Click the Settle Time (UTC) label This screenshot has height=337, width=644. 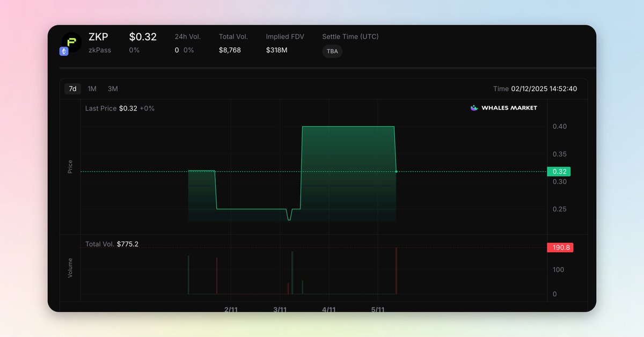(350, 36)
